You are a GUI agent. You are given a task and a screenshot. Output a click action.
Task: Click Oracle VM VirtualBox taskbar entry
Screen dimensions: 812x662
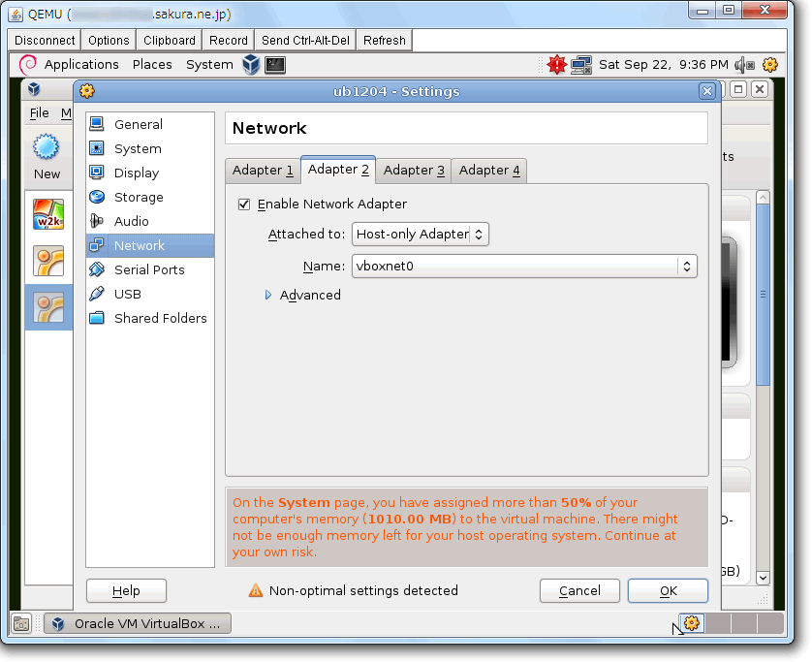pyautogui.click(x=138, y=623)
